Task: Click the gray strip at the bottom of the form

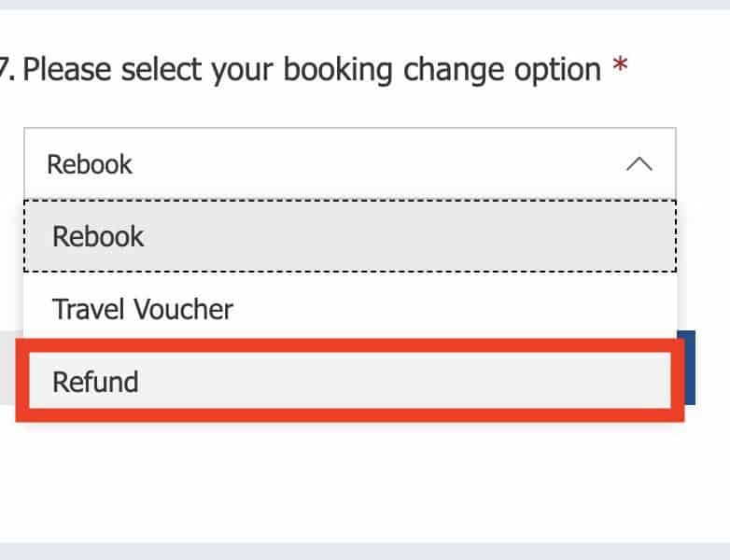Action: tap(365, 552)
